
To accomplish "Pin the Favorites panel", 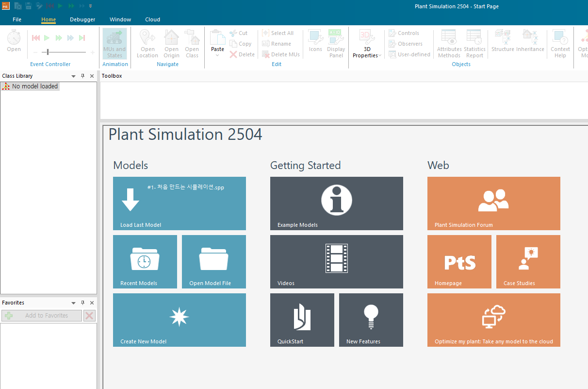I will click(83, 303).
